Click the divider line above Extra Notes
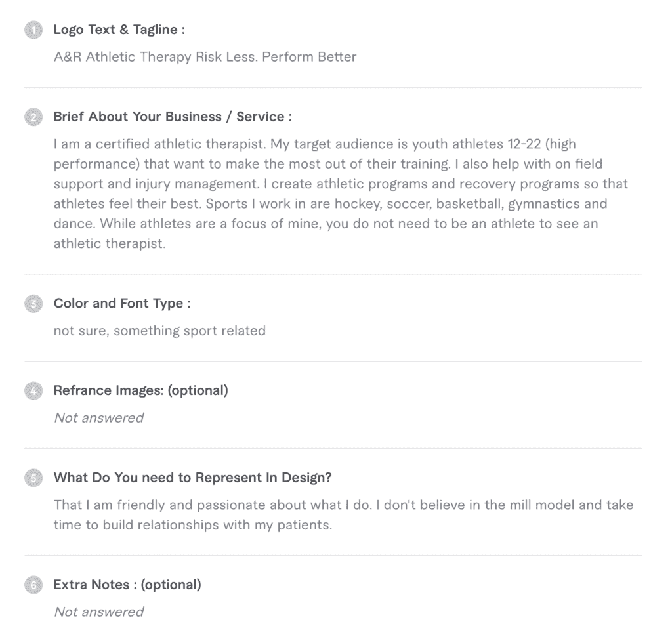672x643 pixels. pos(333,556)
